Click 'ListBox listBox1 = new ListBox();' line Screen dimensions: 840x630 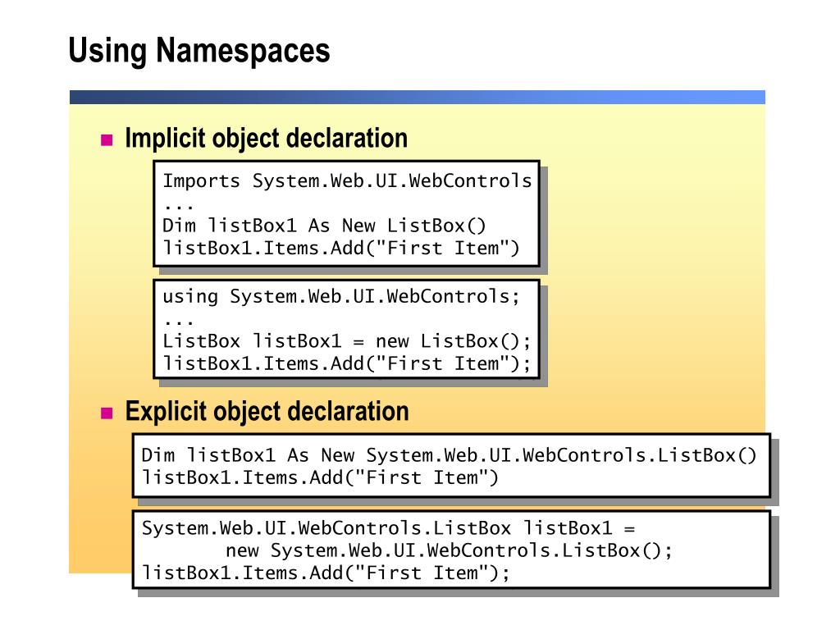[347, 341]
